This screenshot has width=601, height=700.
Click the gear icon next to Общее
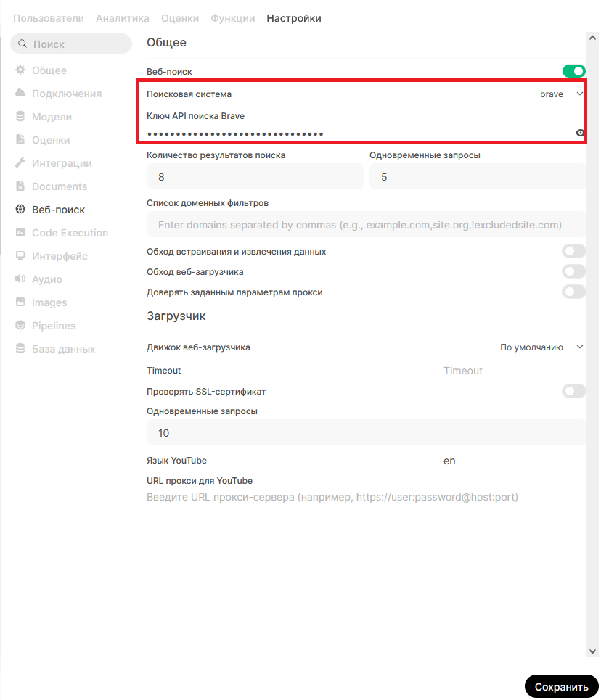tap(20, 70)
